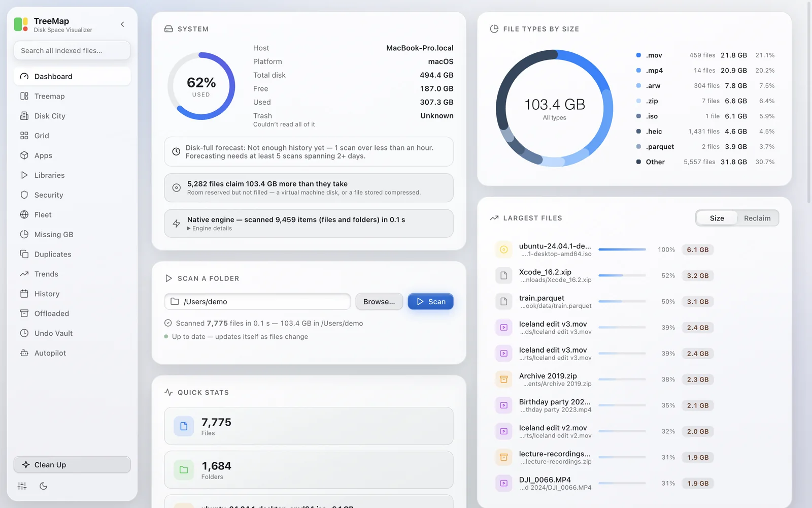
Task: Switch largest files to Reclaim
Action: (x=757, y=218)
